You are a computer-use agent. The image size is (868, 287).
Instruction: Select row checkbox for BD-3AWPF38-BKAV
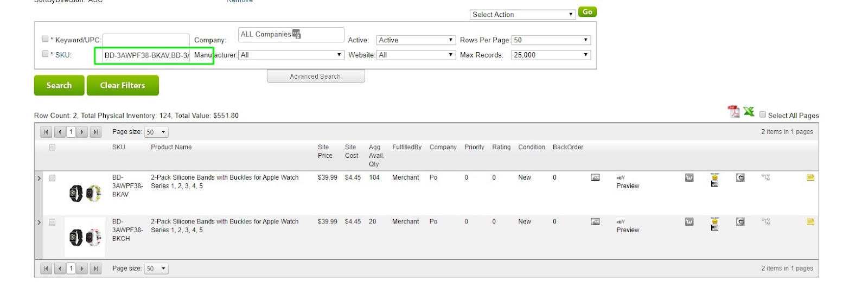[52, 178]
